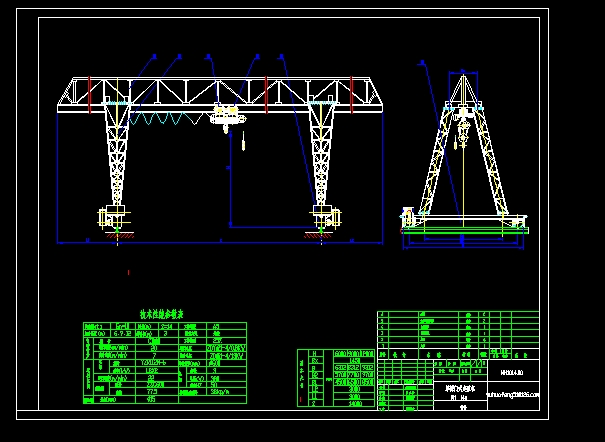This screenshot has width=605, height=442.
Task: Select the small red mark below the front view
Action: (128, 272)
